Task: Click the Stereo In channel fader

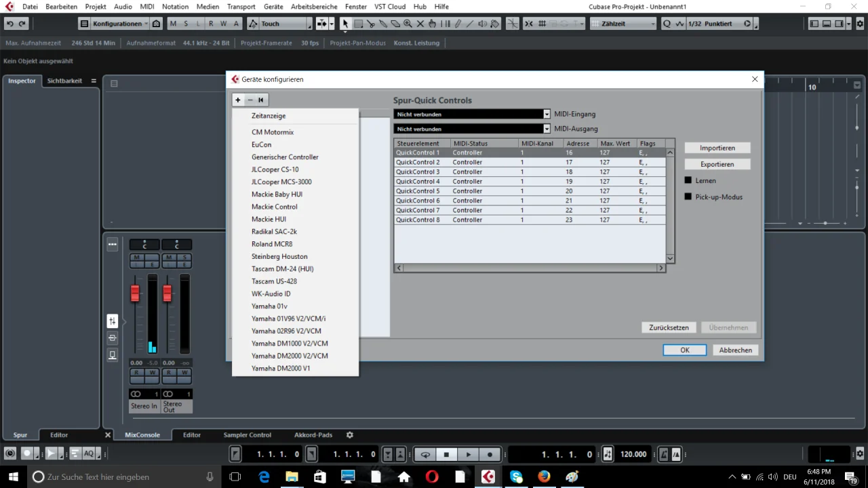Action: pos(135,293)
